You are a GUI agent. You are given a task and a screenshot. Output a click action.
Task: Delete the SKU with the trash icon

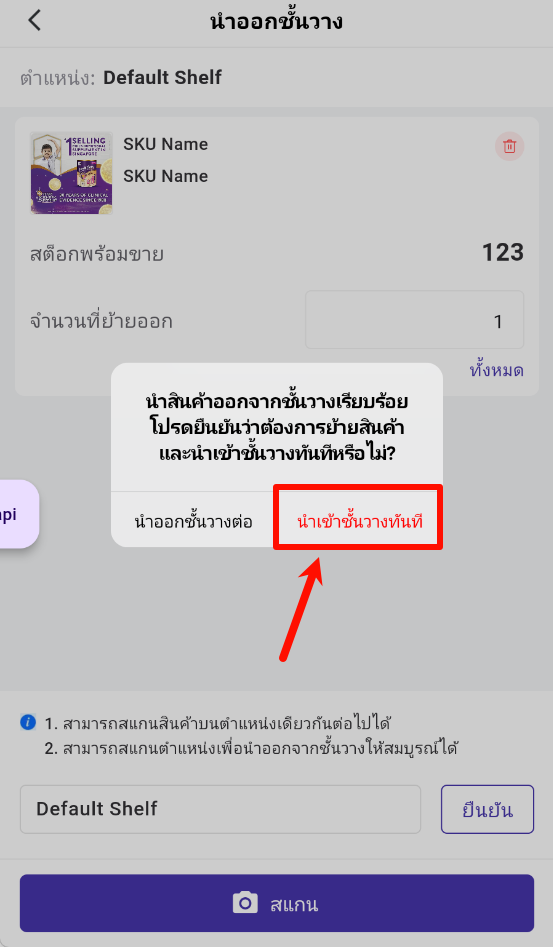510,146
